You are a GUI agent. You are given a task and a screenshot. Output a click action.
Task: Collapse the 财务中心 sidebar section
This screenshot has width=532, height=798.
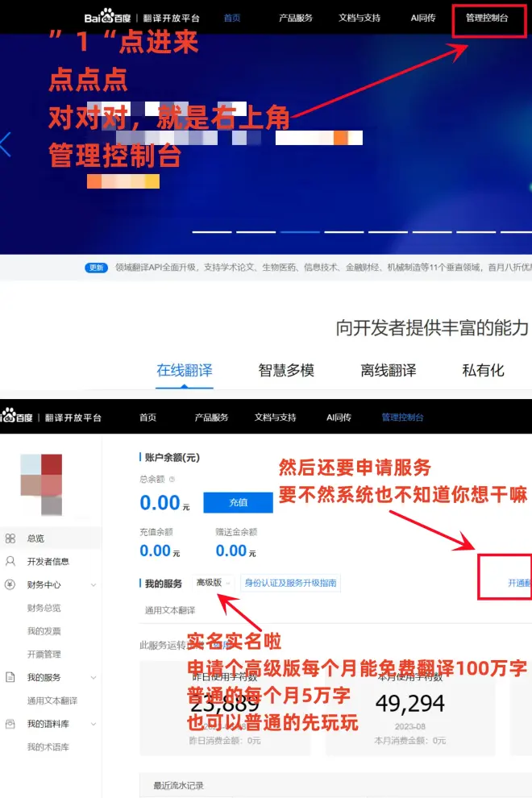(94, 585)
